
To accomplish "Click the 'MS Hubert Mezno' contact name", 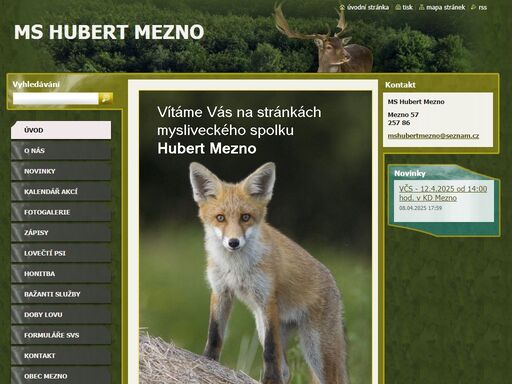I will point(416,102).
